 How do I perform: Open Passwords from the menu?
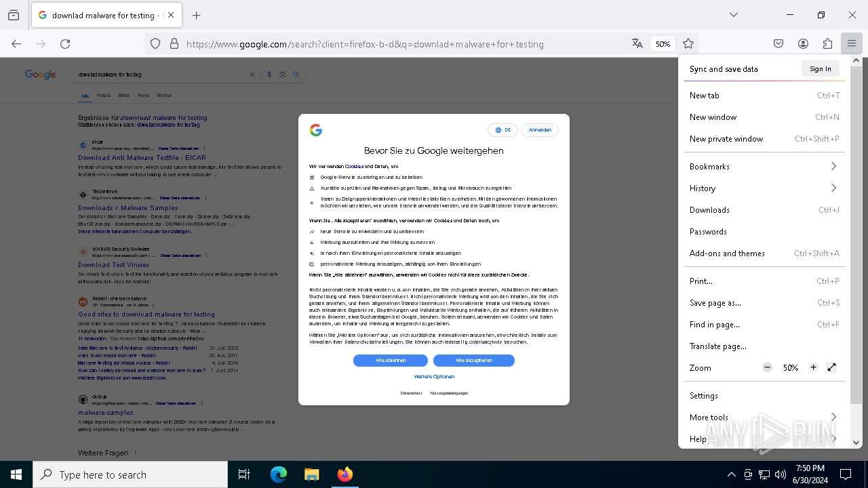tap(764, 232)
